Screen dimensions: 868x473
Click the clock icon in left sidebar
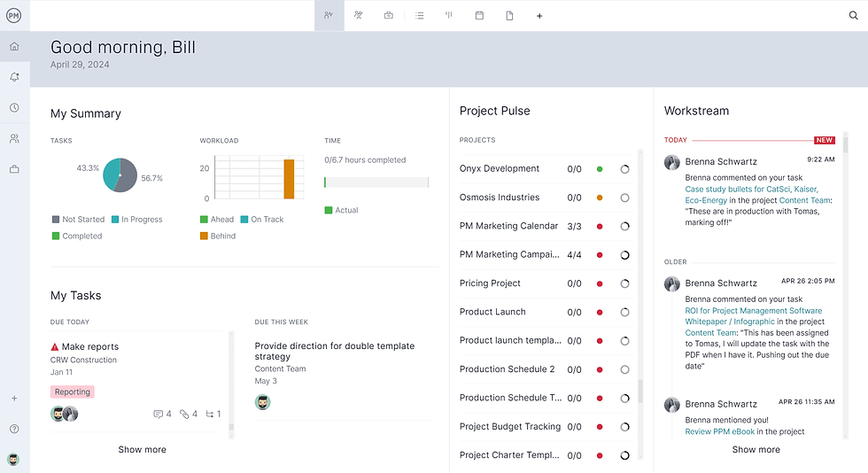(x=14, y=108)
